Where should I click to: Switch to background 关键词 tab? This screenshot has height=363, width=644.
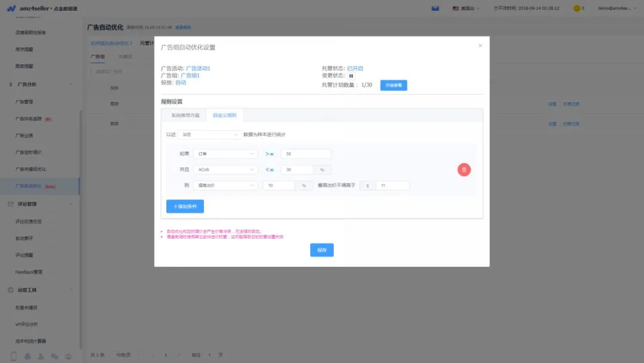point(125,57)
